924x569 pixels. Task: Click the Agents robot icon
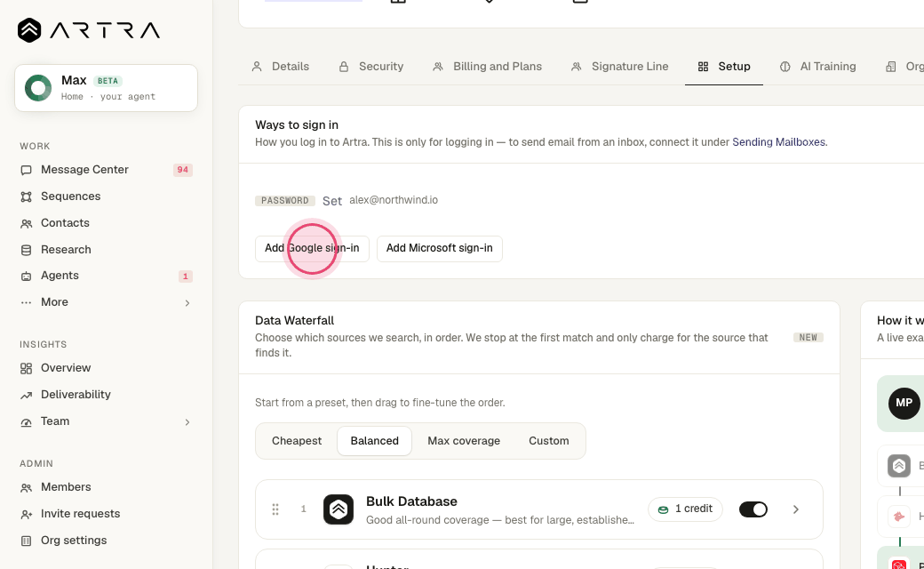pos(26,276)
